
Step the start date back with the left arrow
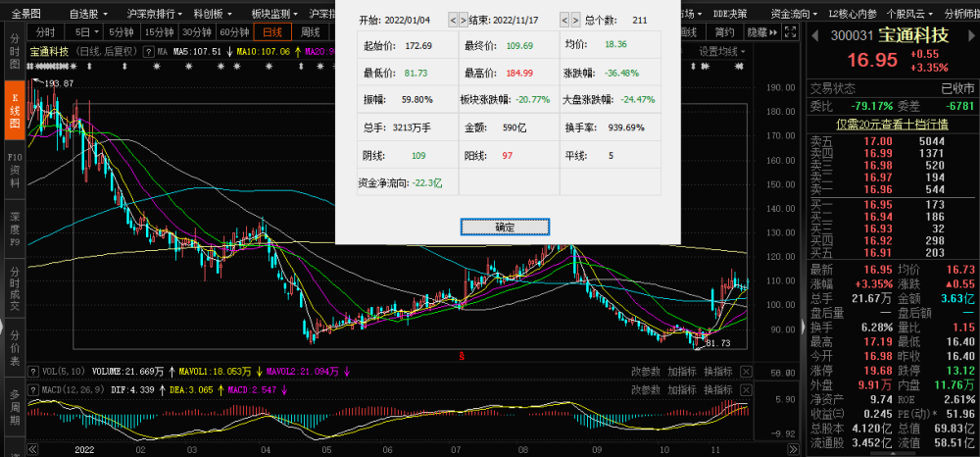point(453,20)
